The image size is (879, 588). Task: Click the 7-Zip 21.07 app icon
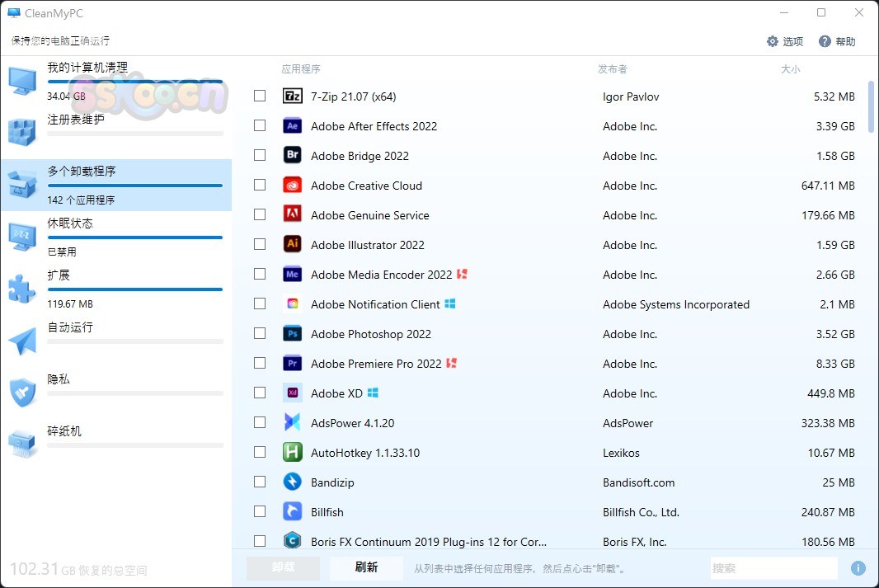click(x=293, y=96)
